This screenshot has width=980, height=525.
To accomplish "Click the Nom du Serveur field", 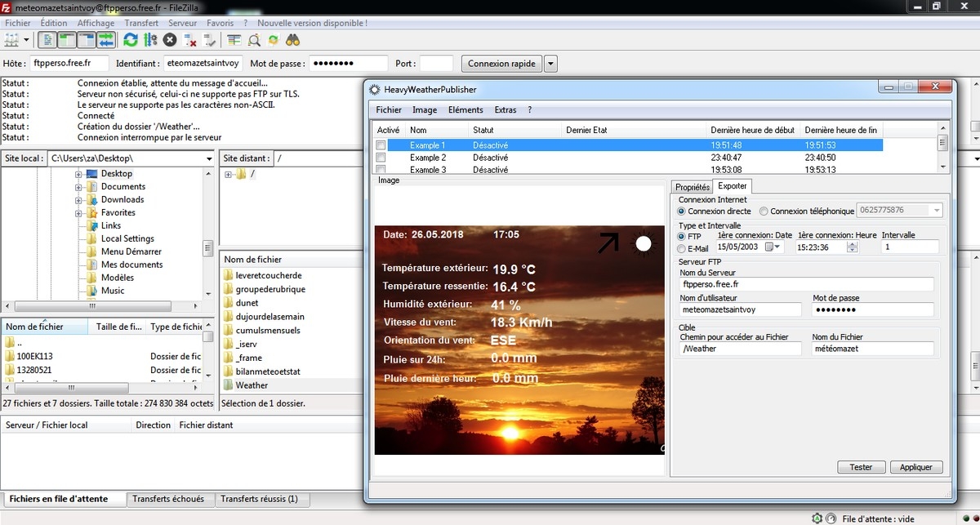I will pyautogui.click(x=806, y=284).
